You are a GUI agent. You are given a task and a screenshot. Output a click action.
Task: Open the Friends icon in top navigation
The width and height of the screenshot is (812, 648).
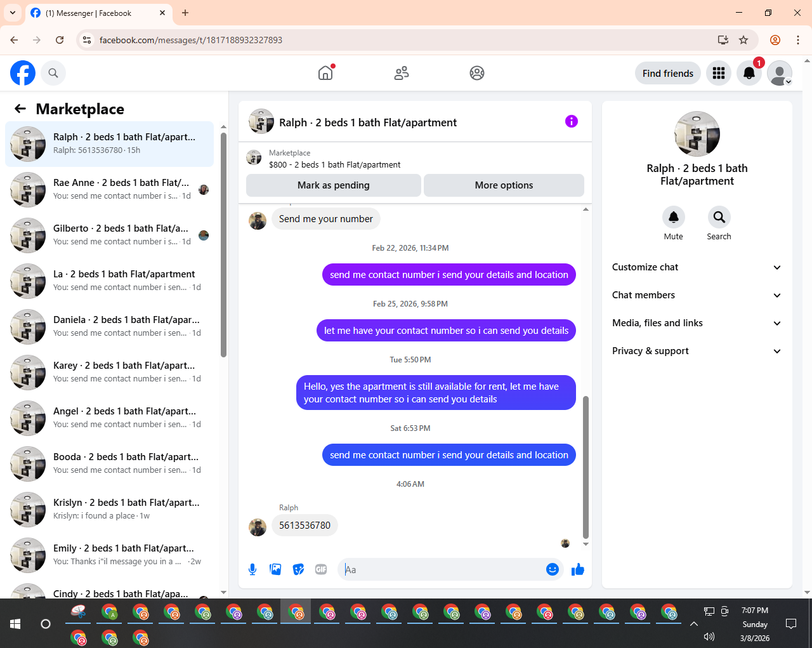(402, 73)
